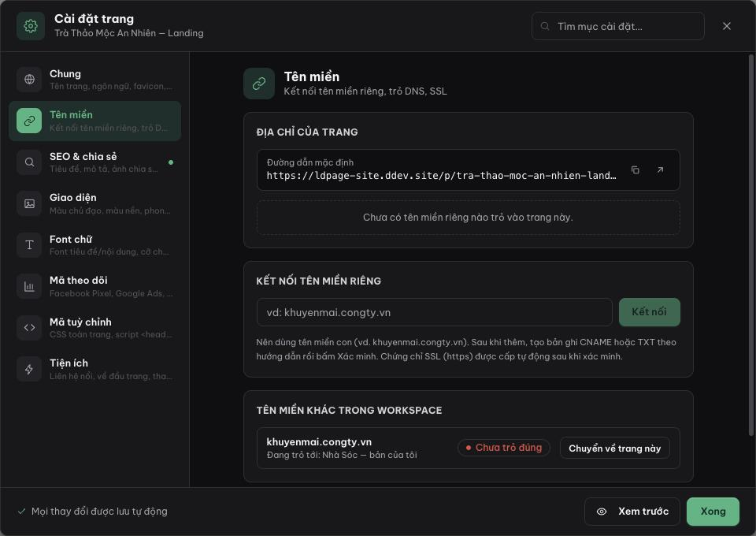The width and height of the screenshot is (756, 536).
Task: Open the Chung settings section
Action: tap(95, 79)
